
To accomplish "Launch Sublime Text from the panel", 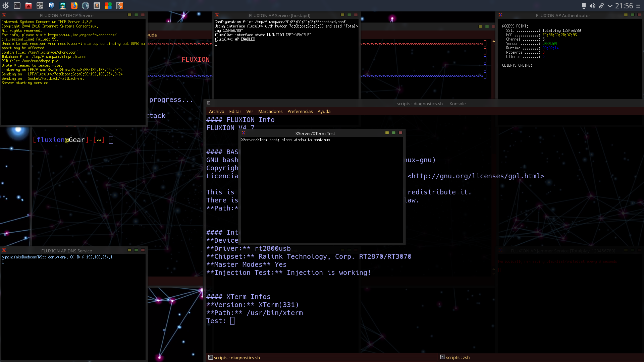I will point(97,5).
